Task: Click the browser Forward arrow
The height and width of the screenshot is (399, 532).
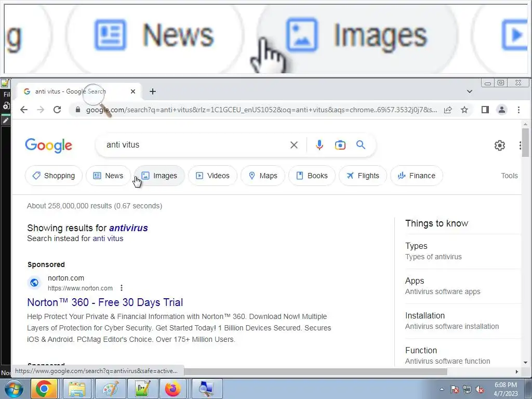Action: [41, 110]
